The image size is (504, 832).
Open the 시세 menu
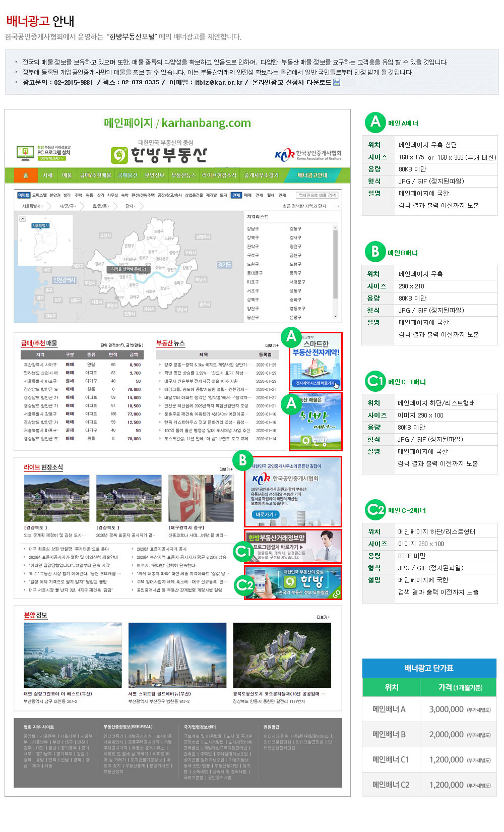48,175
